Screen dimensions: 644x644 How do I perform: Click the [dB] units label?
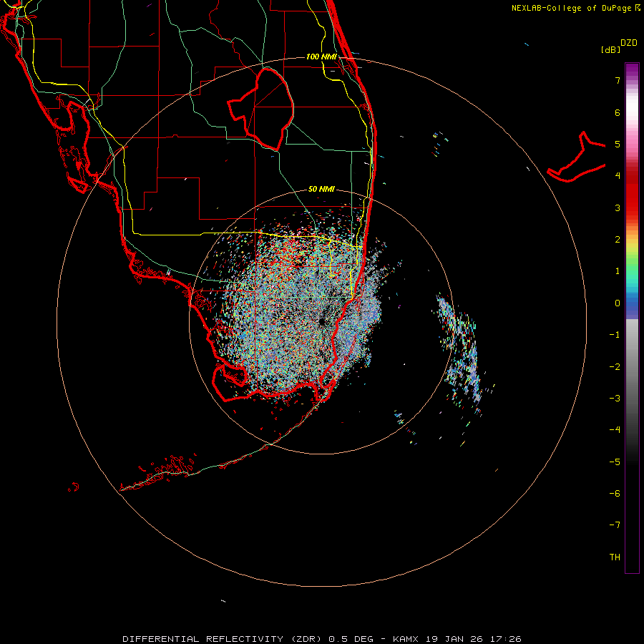(x=610, y=49)
